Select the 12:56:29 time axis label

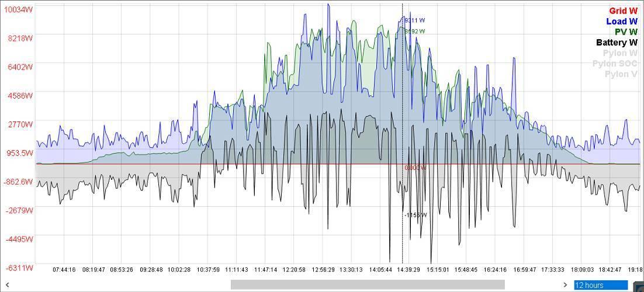323,270
